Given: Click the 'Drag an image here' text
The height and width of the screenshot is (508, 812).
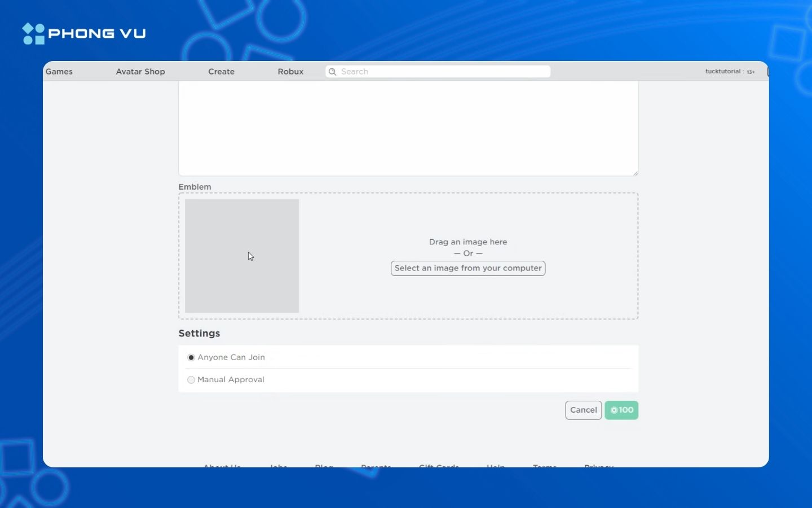Looking at the screenshot, I should click(467, 242).
